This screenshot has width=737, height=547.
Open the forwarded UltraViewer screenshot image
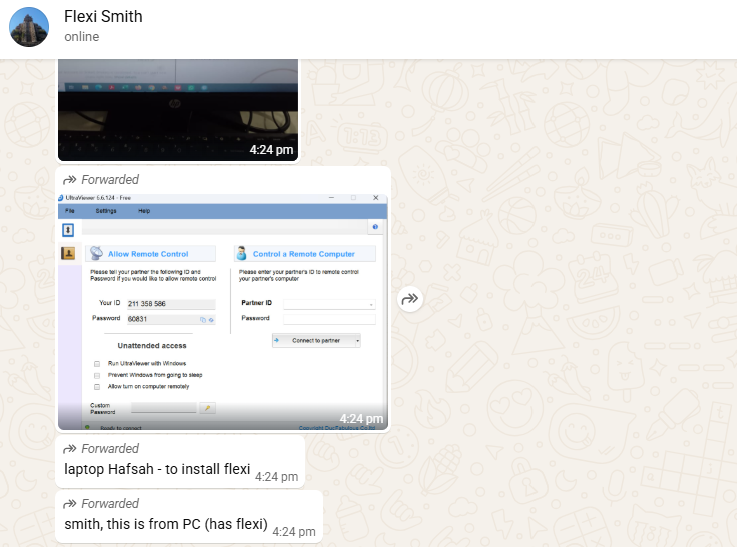click(x=223, y=312)
